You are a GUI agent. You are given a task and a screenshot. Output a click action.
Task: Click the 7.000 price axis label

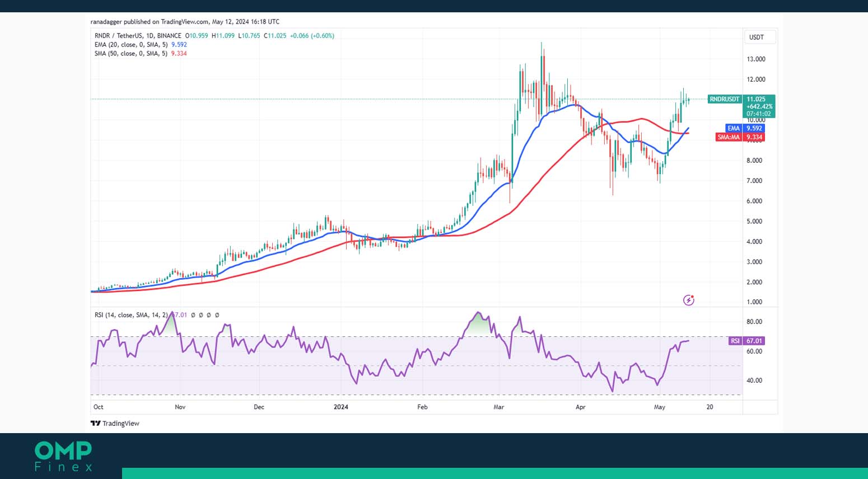point(754,181)
